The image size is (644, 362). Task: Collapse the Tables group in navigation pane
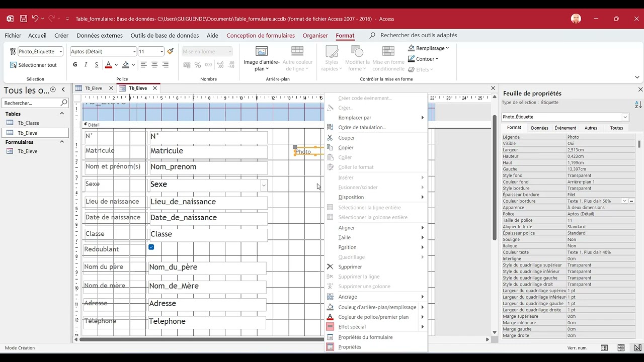pyautogui.click(x=62, y=114)
